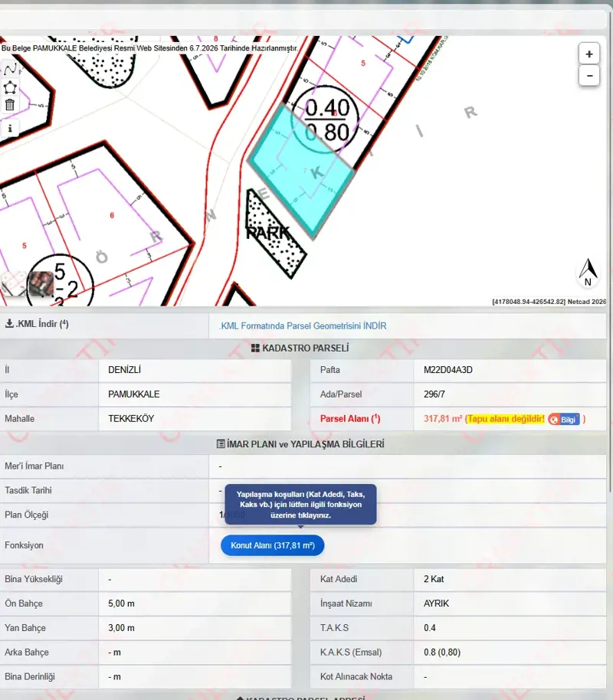
Task: Select the Pafta value M22D04A3D
Action: coord(447,370)
